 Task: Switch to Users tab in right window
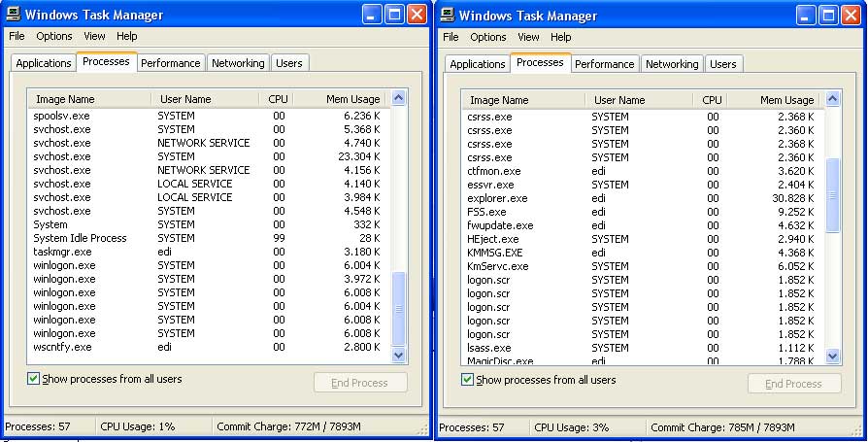tap(723, 64)
